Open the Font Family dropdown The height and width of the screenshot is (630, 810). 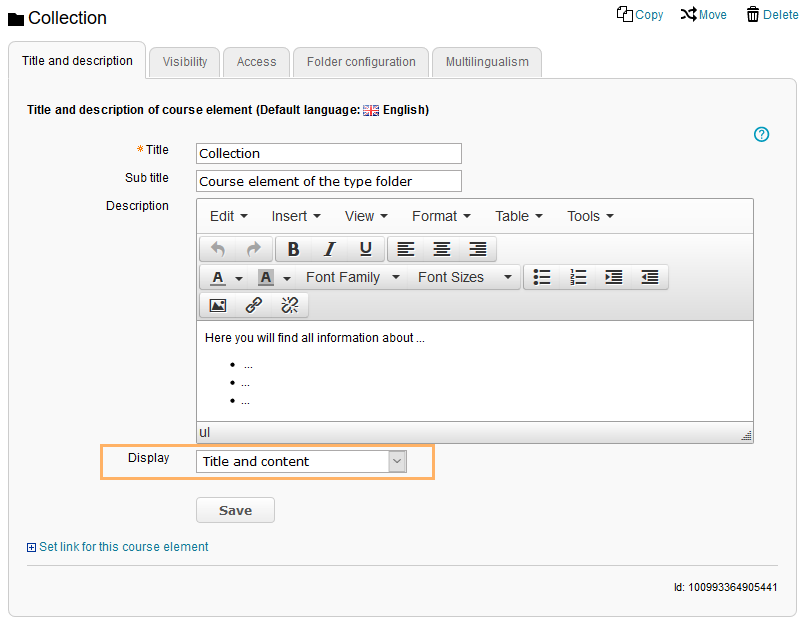(x=352, y=277)
